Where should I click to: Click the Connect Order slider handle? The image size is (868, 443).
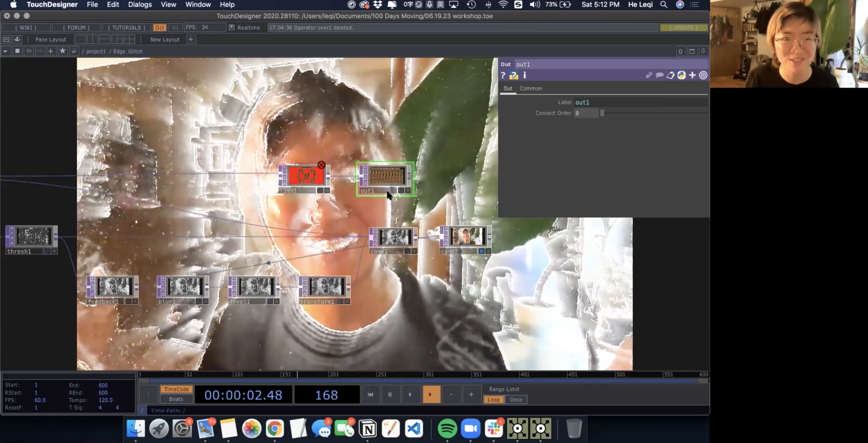602,113
